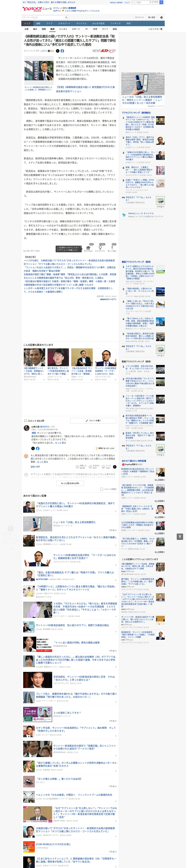Select the エキスパート navigation tab

tap(64, 24)
